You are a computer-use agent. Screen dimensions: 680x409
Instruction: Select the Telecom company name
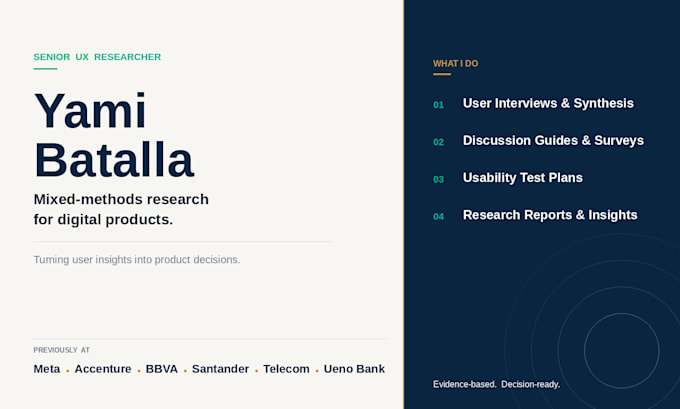tap(286, 369)
